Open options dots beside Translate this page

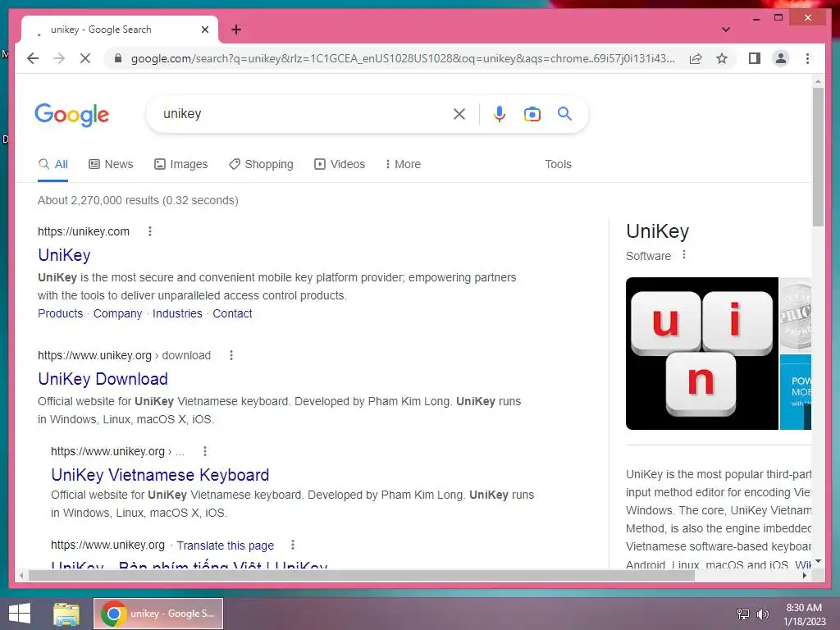tap(293, 545)
